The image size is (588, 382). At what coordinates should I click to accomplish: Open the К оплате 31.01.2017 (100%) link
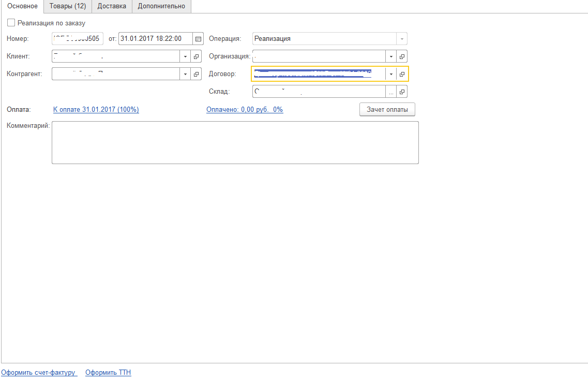pos(96,110)
